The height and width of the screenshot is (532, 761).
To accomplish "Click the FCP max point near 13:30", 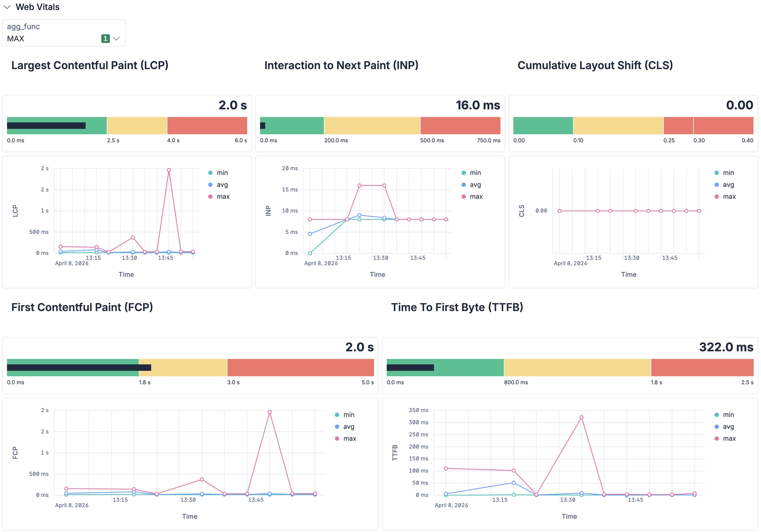I will (202, 480).
